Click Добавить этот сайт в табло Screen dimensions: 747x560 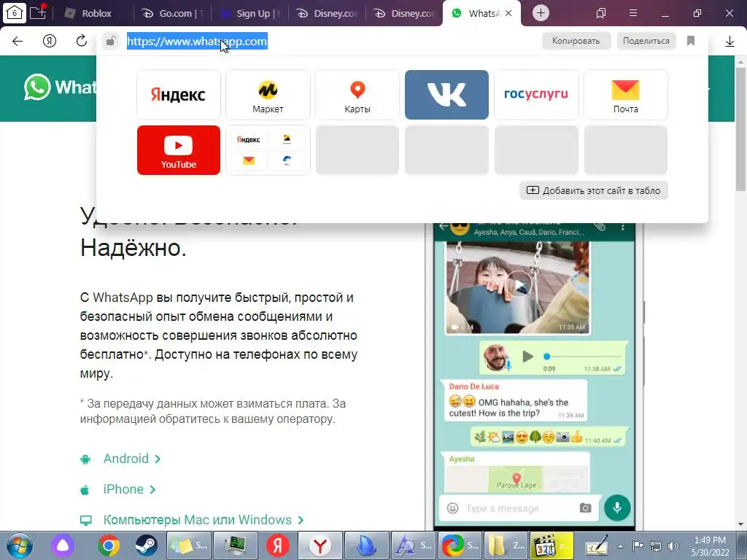[594, 190]
